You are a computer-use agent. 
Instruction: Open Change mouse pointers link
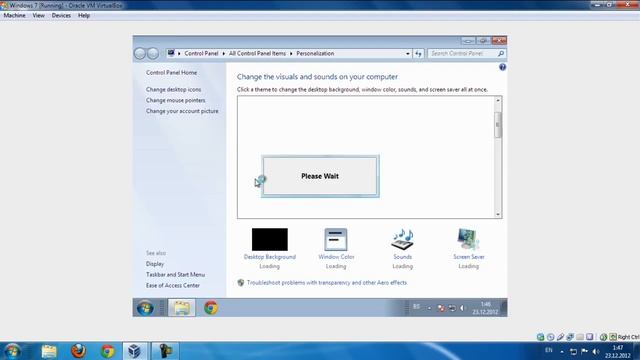[x=176, y=100]
